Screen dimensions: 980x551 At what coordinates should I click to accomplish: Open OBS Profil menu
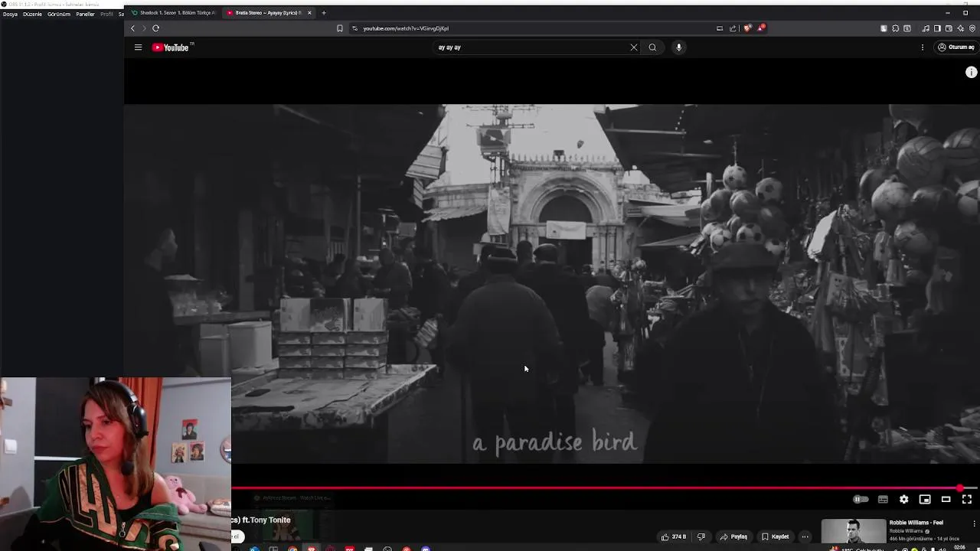coord(106,14)
